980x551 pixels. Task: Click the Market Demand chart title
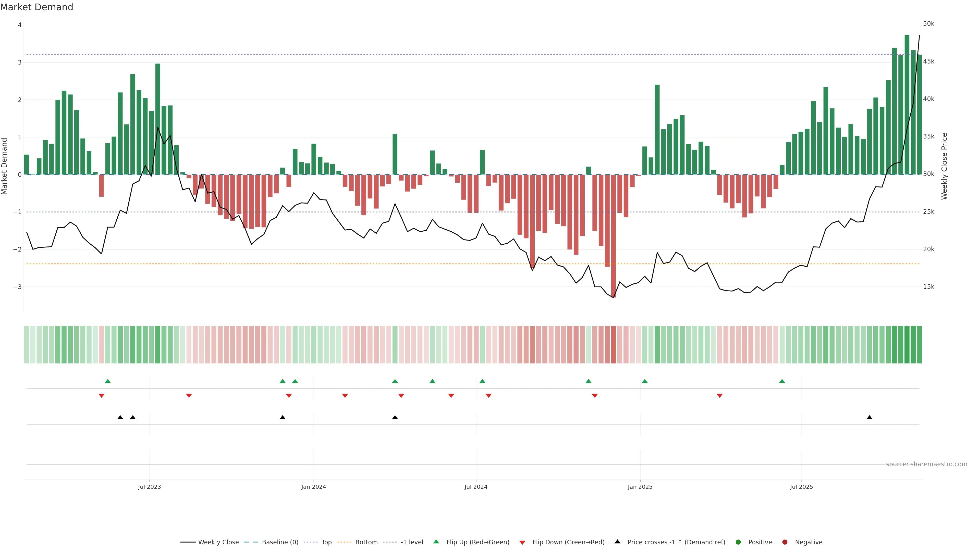point(36,7)
